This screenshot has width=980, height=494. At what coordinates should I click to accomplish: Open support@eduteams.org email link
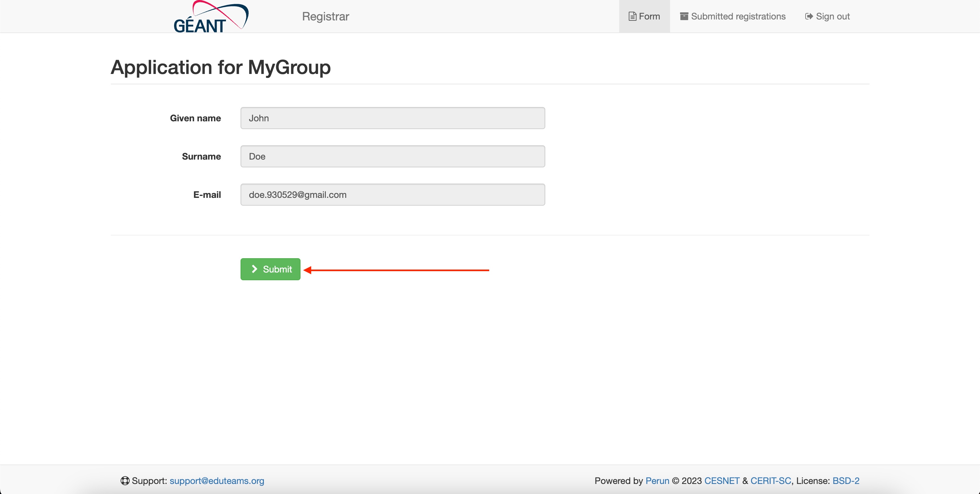coord(217,481)
